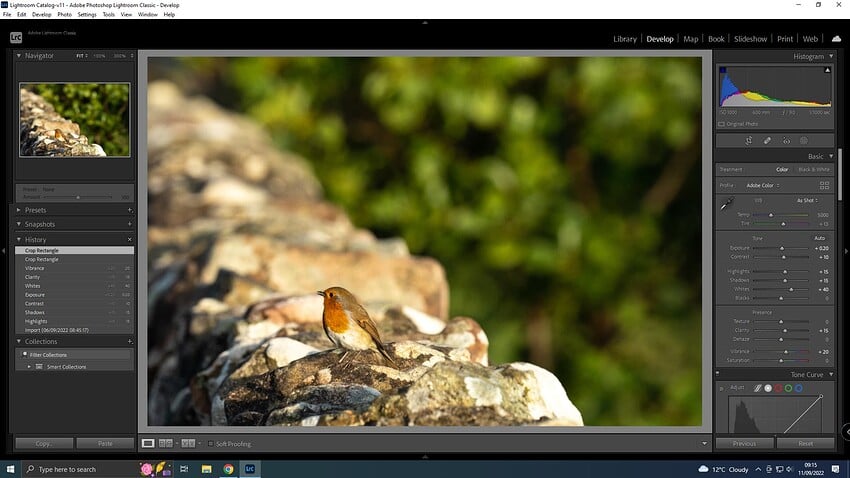850x478 pixels.
Task: Expand the Presets panel
Action: click(36, 210)
